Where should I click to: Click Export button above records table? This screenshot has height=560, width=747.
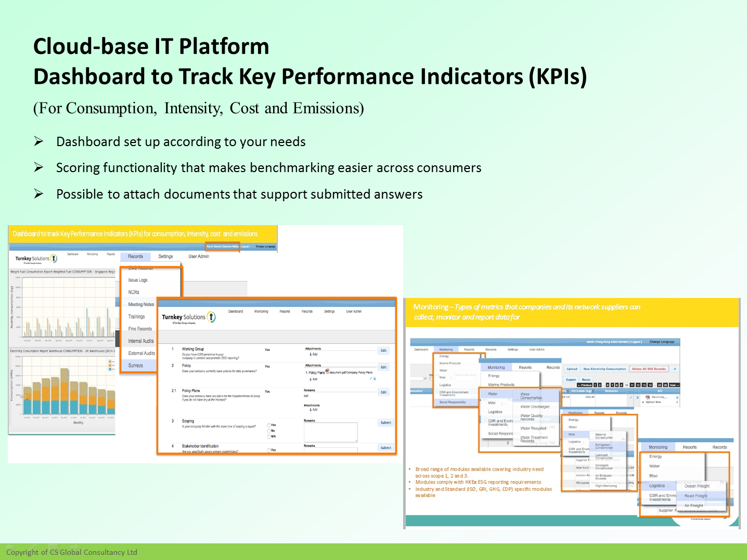coord(571,380)
